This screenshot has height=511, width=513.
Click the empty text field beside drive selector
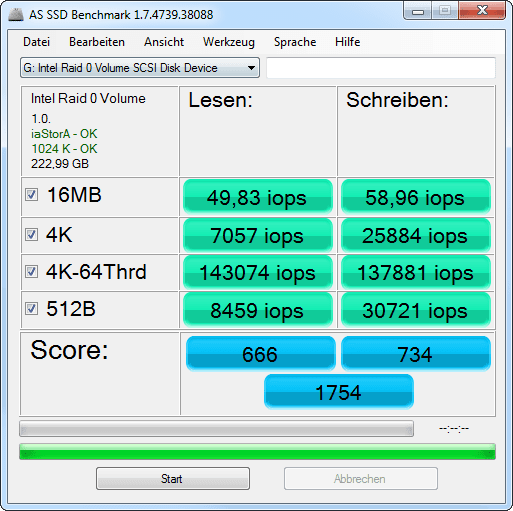click(381, 68)
